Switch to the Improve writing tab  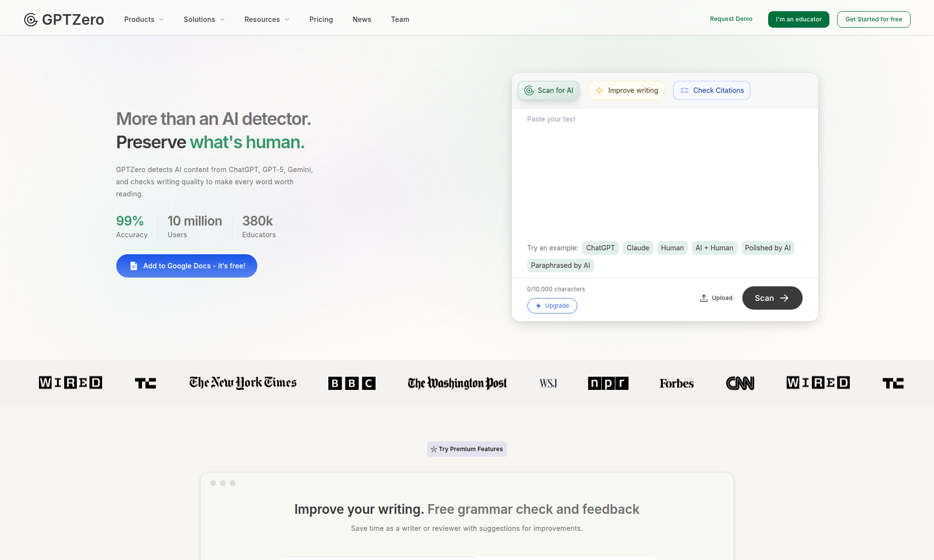tap(626, 90)
